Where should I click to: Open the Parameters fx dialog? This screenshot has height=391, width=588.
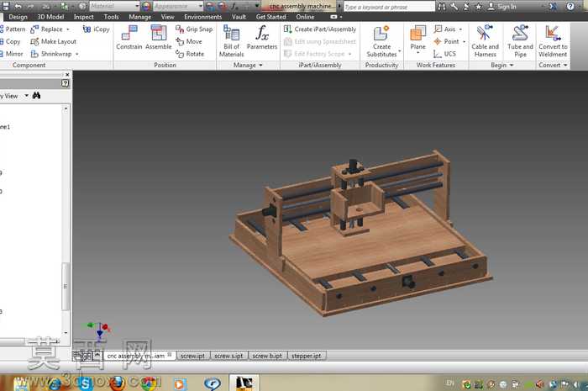[262, 37]
